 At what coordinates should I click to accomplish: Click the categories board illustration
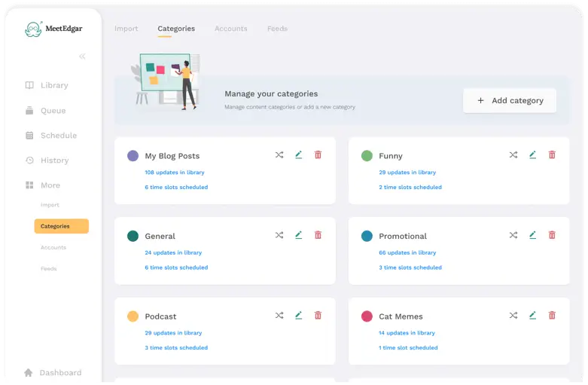coord(166,81)
